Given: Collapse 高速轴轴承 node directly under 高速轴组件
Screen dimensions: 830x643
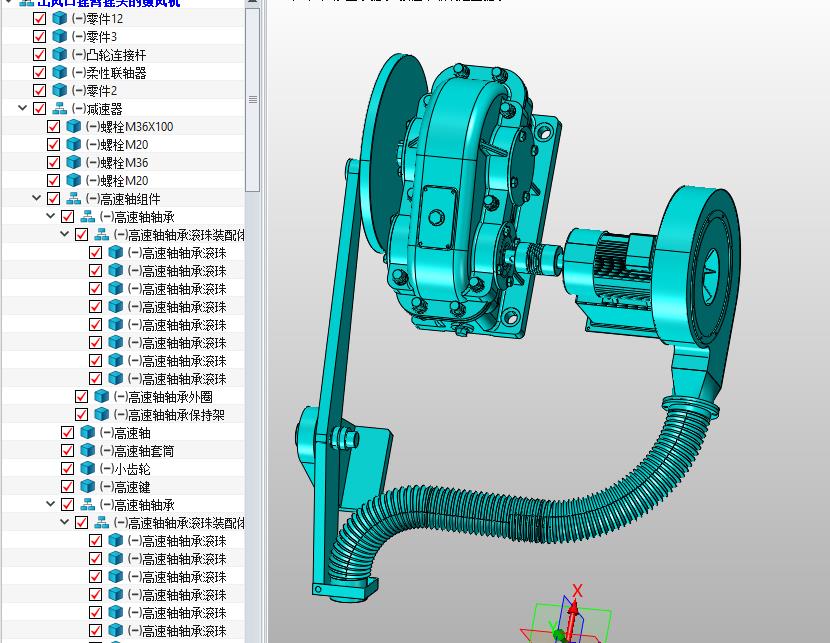Looking at the screenshot, I should (50, 216).
